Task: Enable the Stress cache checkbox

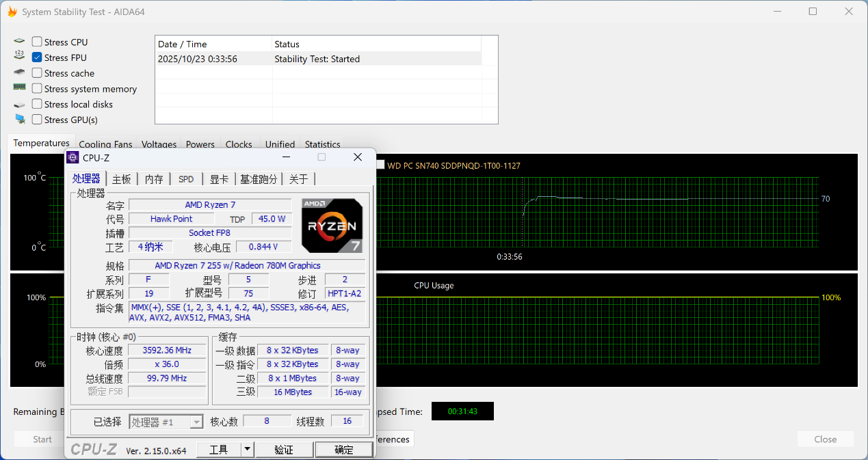Action: (x=37, y=73)
